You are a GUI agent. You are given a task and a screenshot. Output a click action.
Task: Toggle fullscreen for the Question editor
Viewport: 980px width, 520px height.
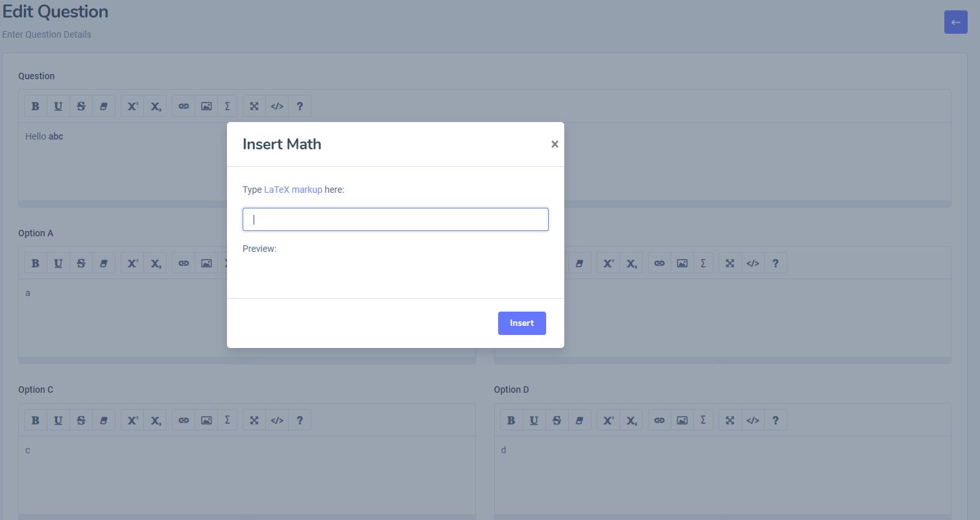pos(254,106)
